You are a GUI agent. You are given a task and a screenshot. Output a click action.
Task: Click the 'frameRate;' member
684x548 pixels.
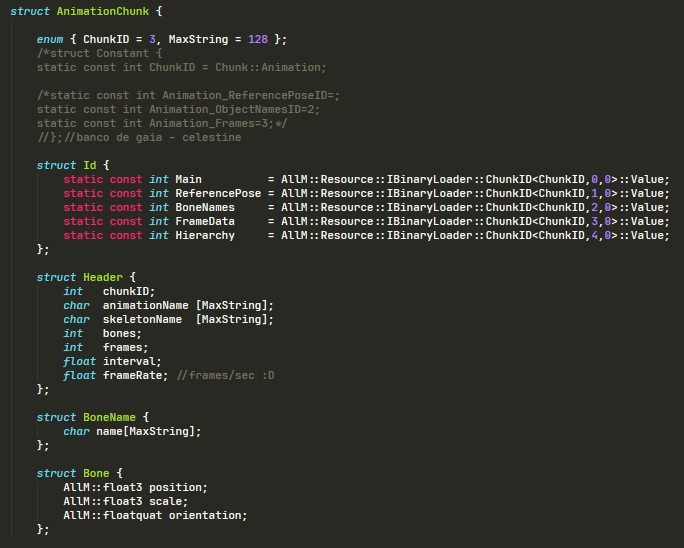tap(135, 374)
